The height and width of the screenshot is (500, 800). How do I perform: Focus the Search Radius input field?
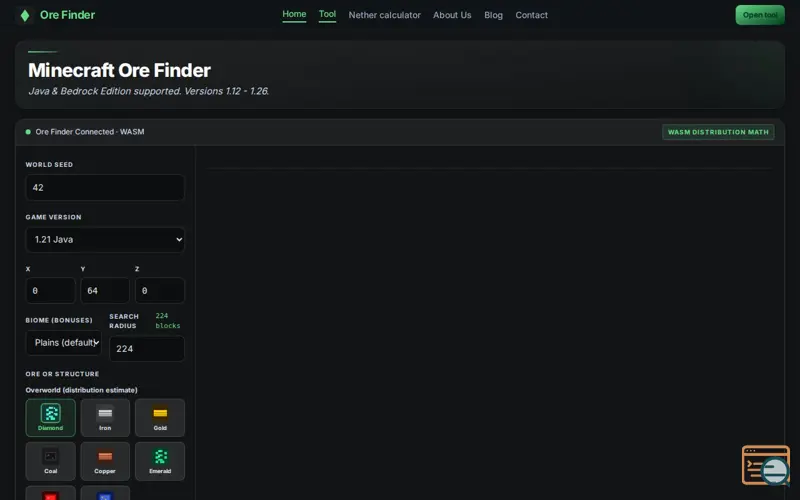pyautogui.click(x=147, y=349)
